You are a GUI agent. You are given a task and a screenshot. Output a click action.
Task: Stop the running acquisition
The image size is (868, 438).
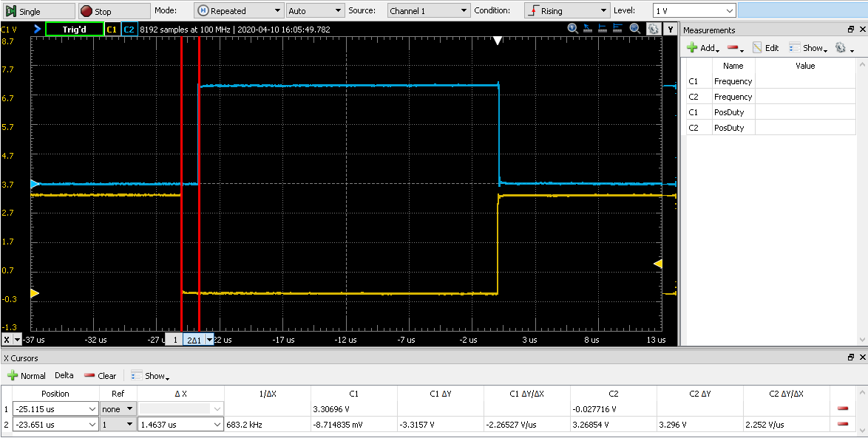point(113,11)
